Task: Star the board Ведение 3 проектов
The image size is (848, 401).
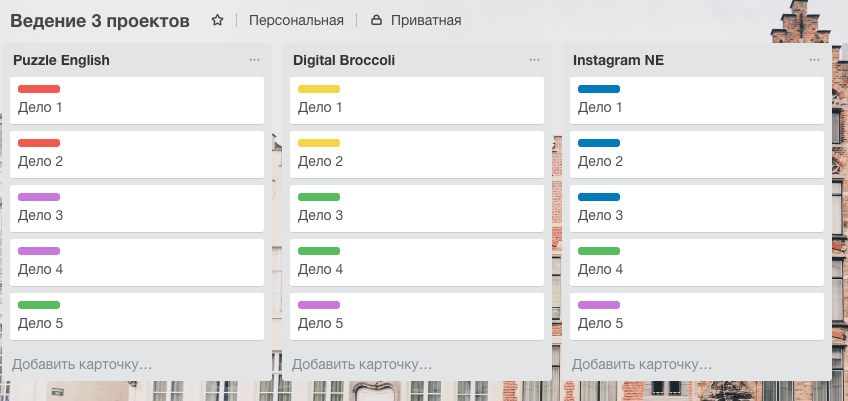Action: click(x=217, y=20)
